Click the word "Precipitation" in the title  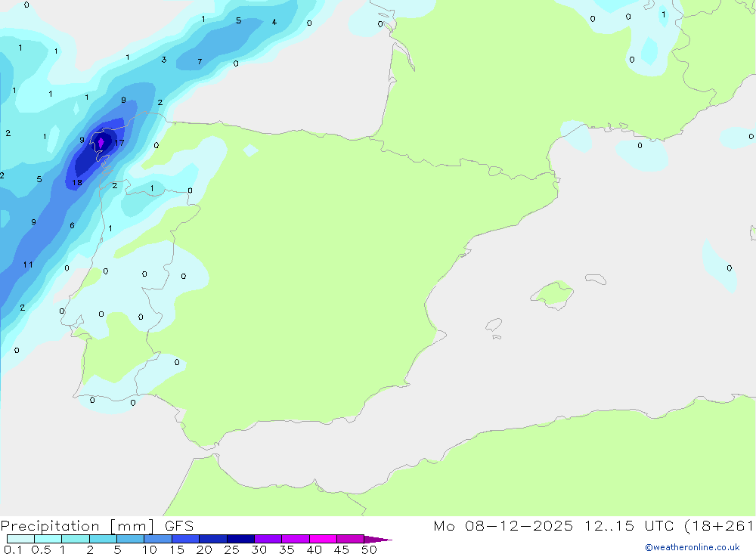pyautogui.click(x=50, y=525)
